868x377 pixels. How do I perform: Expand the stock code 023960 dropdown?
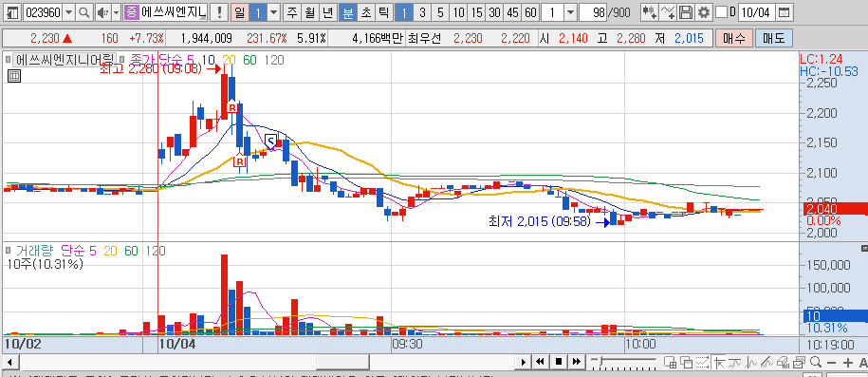68,11
